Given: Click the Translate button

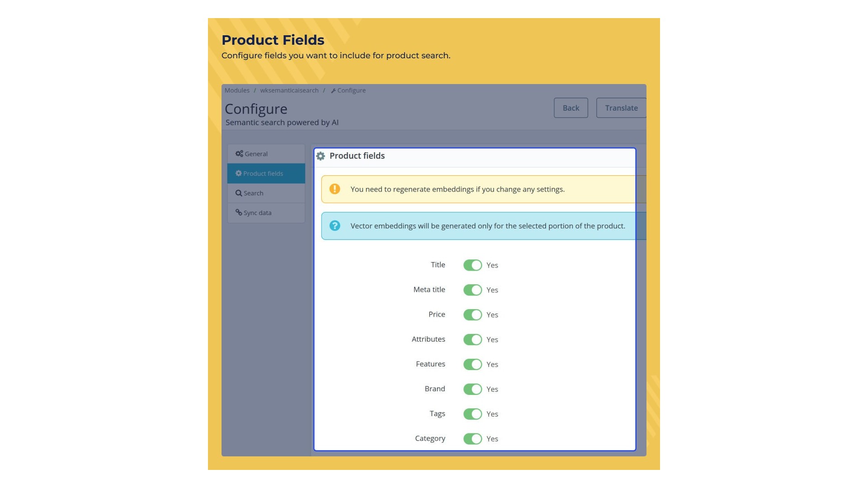Looking at the screenshot, I should coord(621,108).
